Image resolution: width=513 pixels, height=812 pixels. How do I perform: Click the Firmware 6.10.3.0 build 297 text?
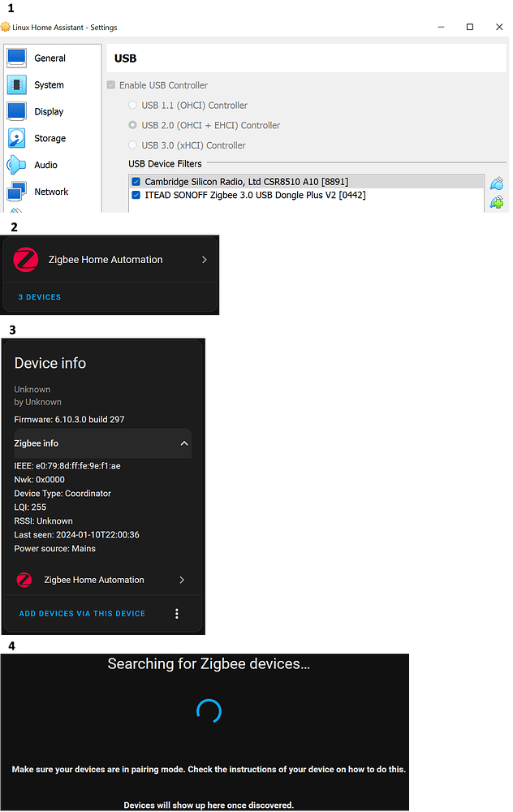(69, 420)
